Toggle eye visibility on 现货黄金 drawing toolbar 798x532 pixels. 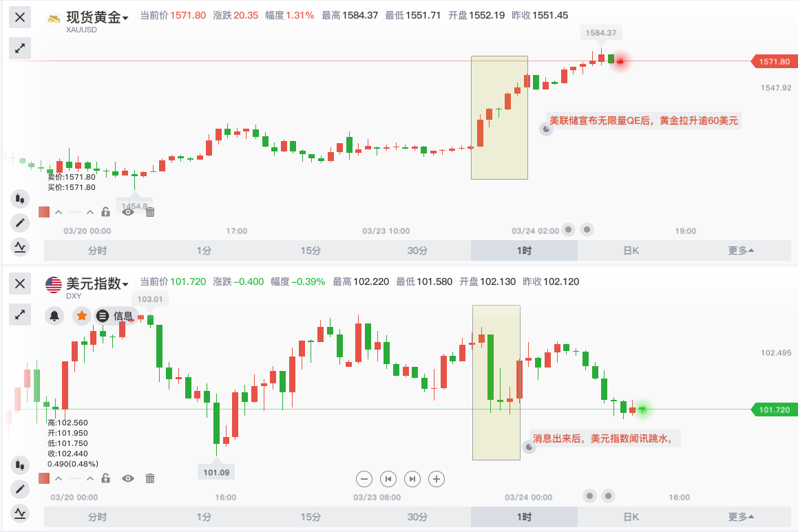coord(128,212)
